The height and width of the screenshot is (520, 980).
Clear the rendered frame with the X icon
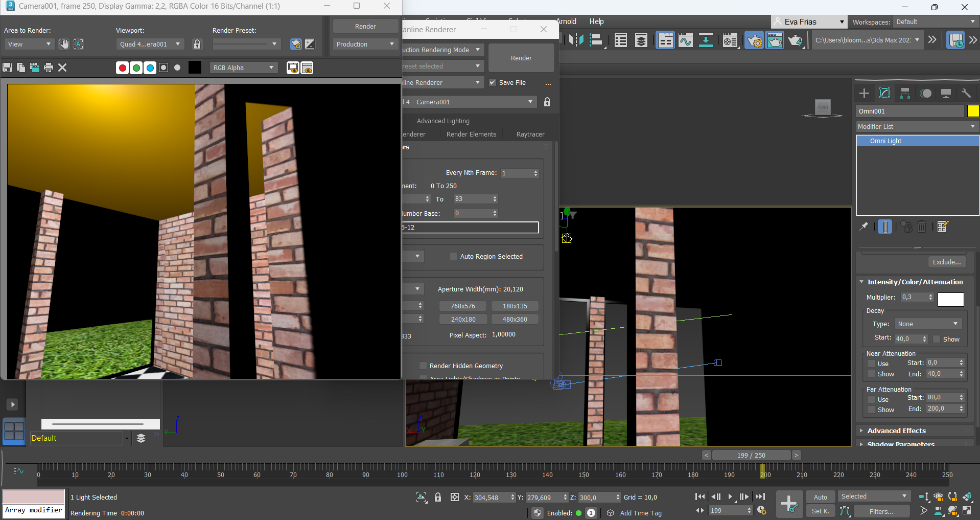click(x=62, y=67)
